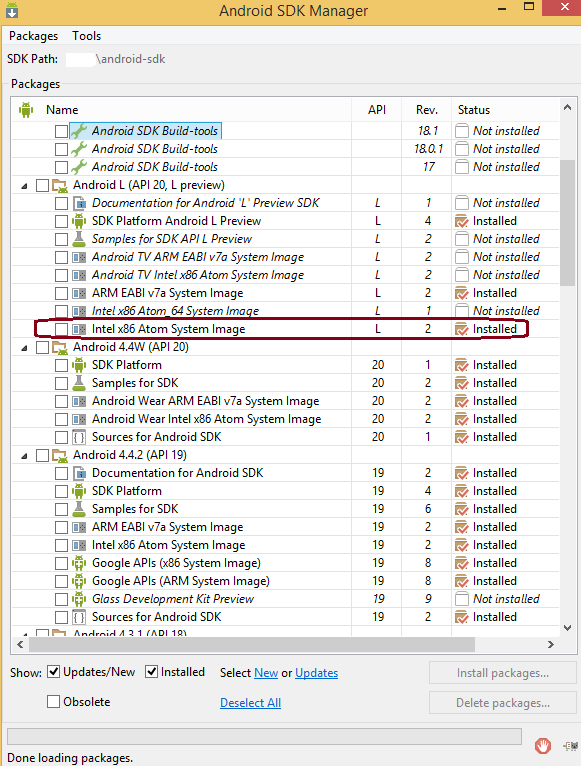Click braces icon of API 20 Sources for Android SDK

pyautogui.click(x=79, y=437)
